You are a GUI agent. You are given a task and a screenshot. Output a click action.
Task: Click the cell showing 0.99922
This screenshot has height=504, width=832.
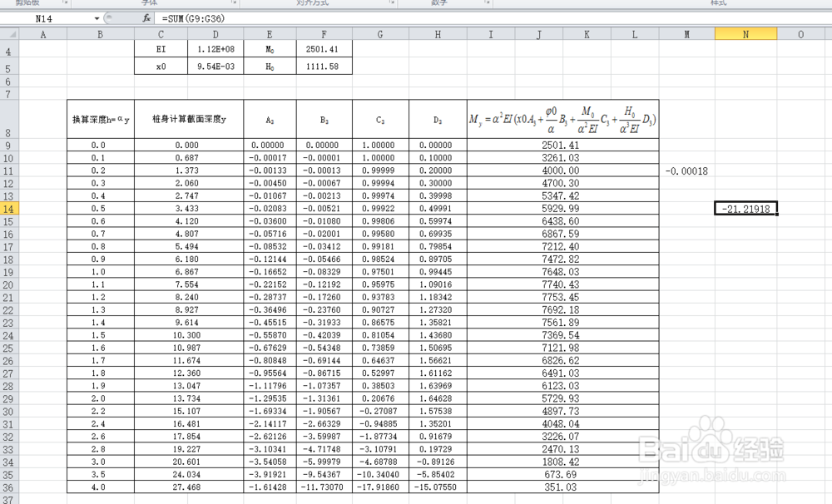380,209
